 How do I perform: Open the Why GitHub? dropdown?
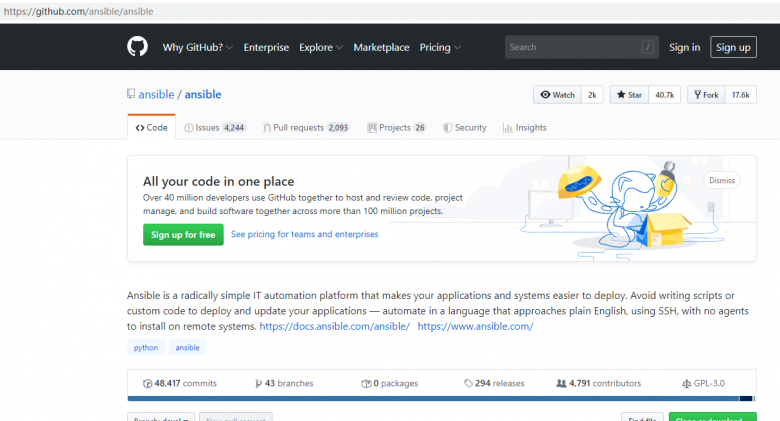click(197, 47)
